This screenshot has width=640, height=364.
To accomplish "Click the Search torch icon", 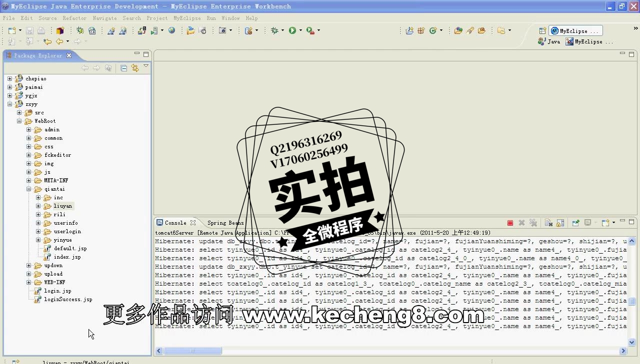I will click(x=470, y=30).
